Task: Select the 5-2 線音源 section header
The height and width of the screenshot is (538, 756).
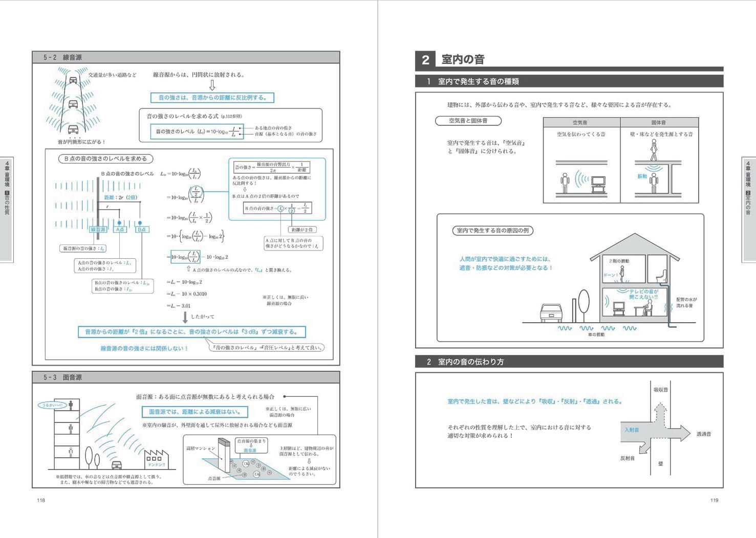Action: 186,57
